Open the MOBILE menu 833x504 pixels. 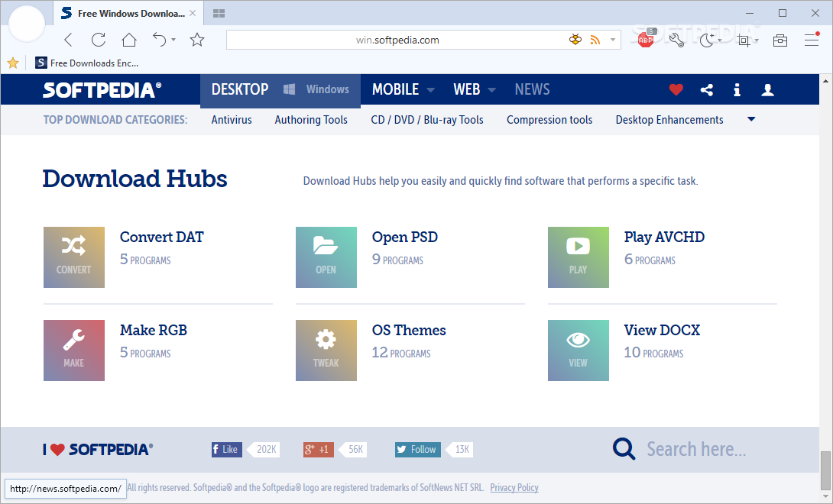click(x=395, y=89)
